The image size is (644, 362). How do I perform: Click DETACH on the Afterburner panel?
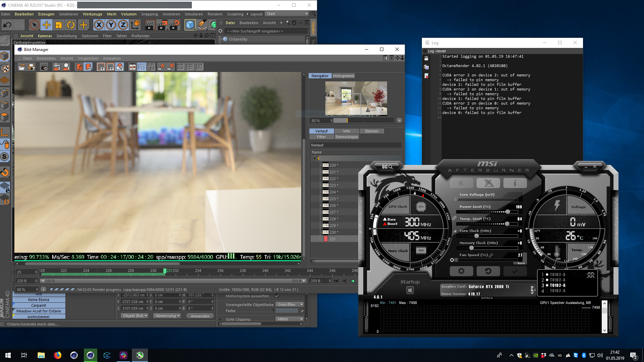(487, 298)
